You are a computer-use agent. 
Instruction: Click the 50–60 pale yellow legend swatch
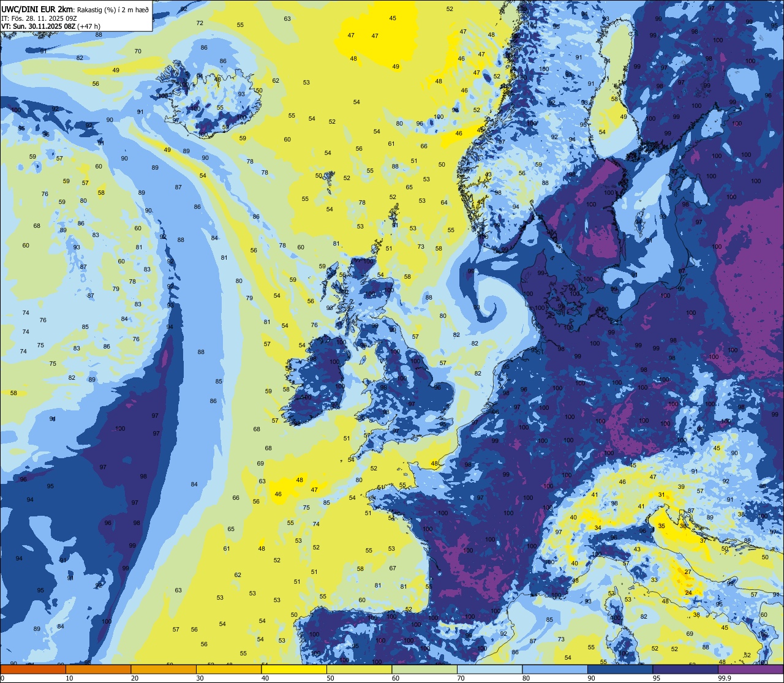[359, 669]
